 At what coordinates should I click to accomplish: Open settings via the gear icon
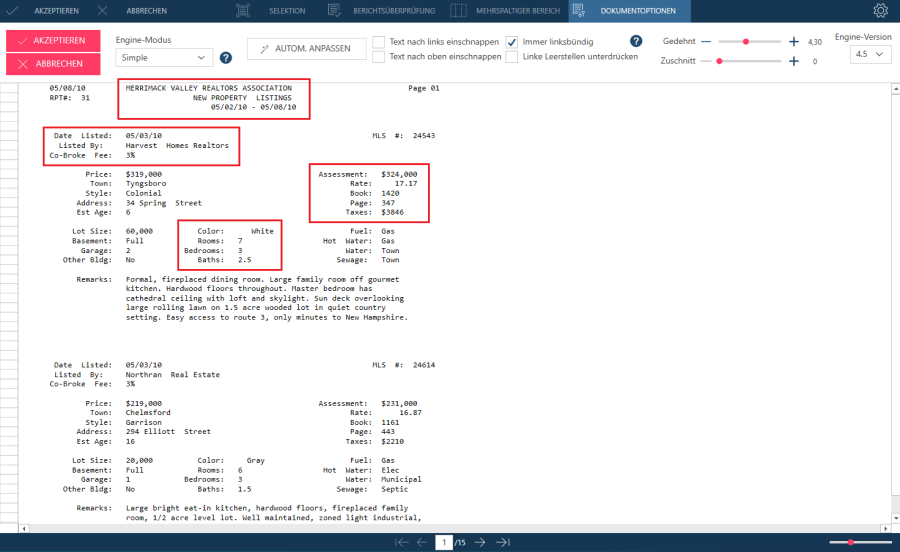(880, 10)
